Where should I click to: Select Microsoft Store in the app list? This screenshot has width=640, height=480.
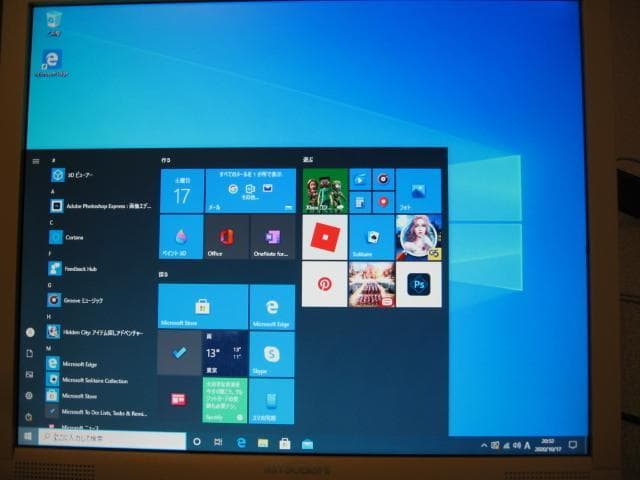click(x=98, y=396)
